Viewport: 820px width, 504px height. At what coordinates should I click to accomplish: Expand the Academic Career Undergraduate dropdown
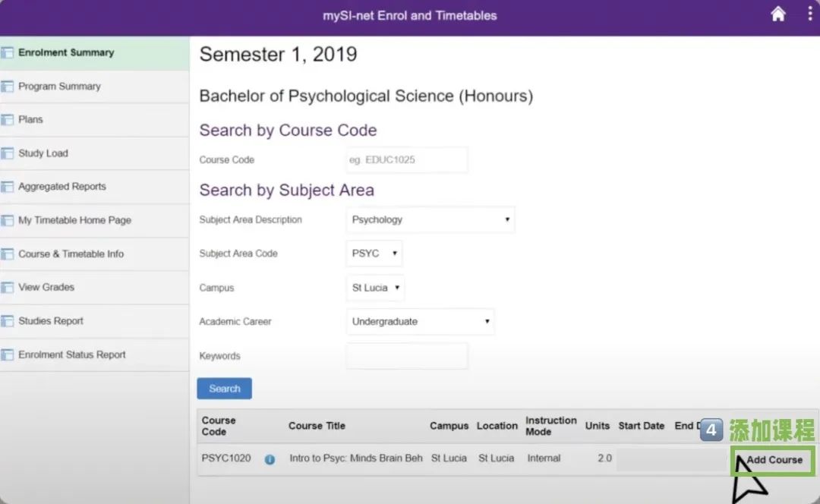420,322
